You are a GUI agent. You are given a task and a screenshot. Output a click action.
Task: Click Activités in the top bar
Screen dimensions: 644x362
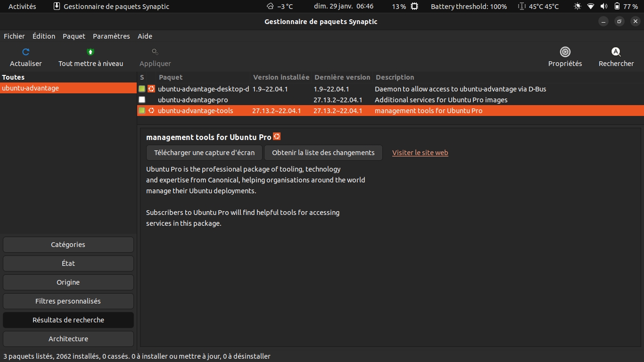point(22,7)
